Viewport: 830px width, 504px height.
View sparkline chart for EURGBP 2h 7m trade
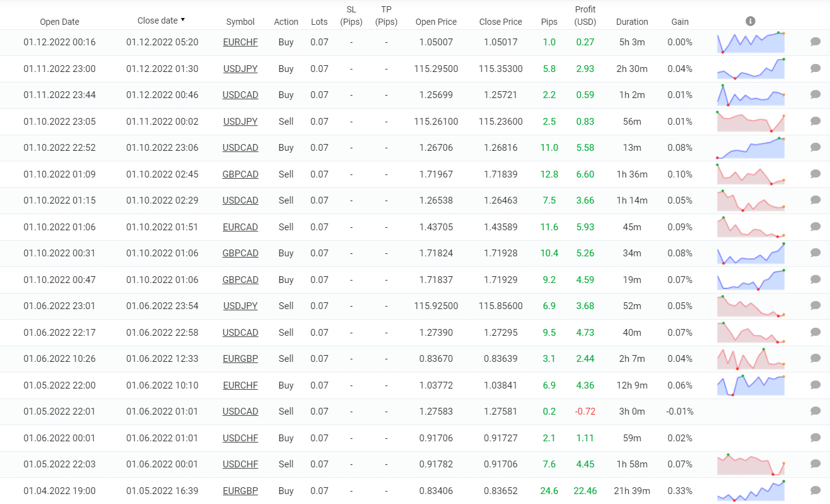click(x=751, y=359)
